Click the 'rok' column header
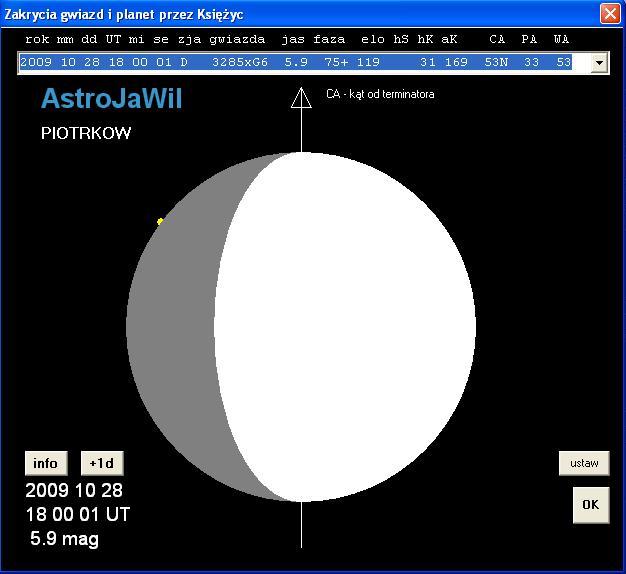 (37, 39)
